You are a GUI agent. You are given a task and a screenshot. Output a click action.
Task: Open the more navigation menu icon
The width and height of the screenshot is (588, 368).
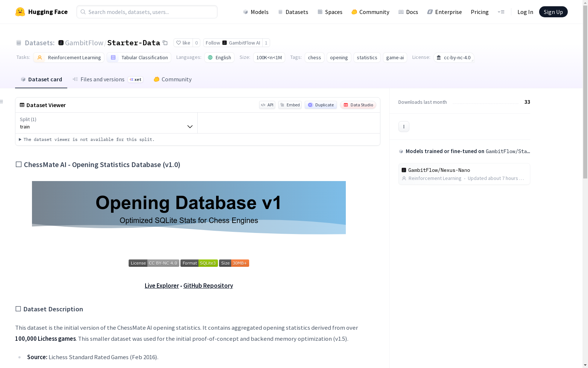pos(501,12)
